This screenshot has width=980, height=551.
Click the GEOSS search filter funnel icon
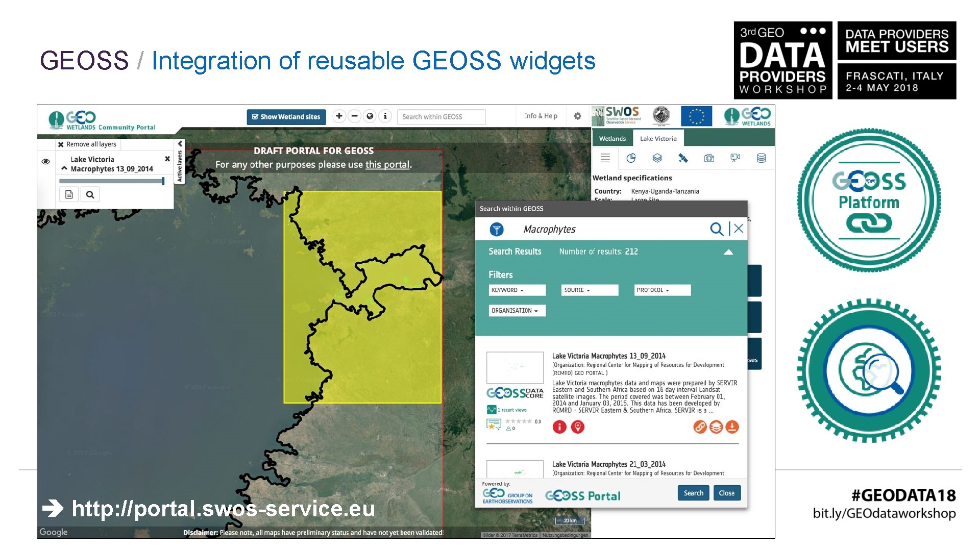pos(497,230)
